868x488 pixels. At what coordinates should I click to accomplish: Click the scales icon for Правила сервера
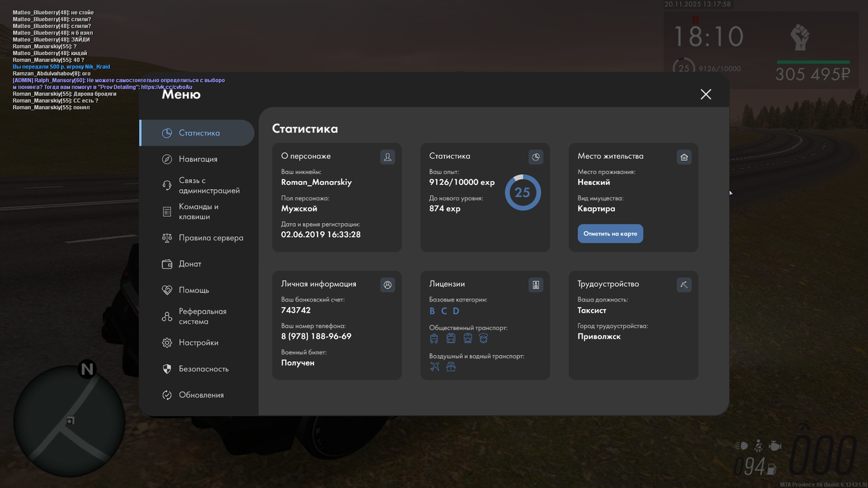(167, 238)
